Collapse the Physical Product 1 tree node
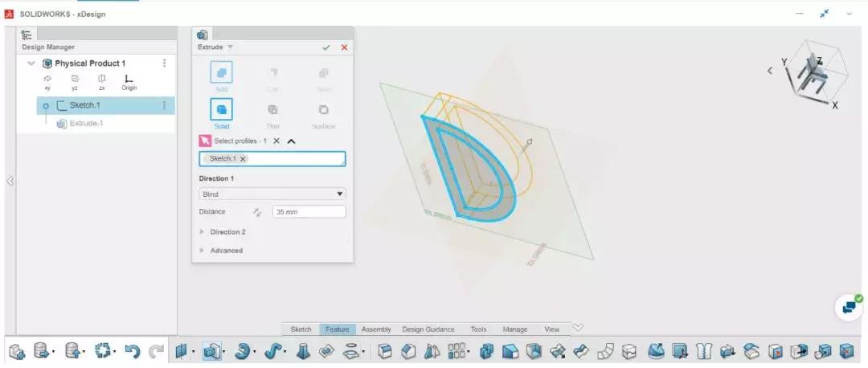Image resolution: width=868 pixels, height=368 pixels. (x=31, y=63)
